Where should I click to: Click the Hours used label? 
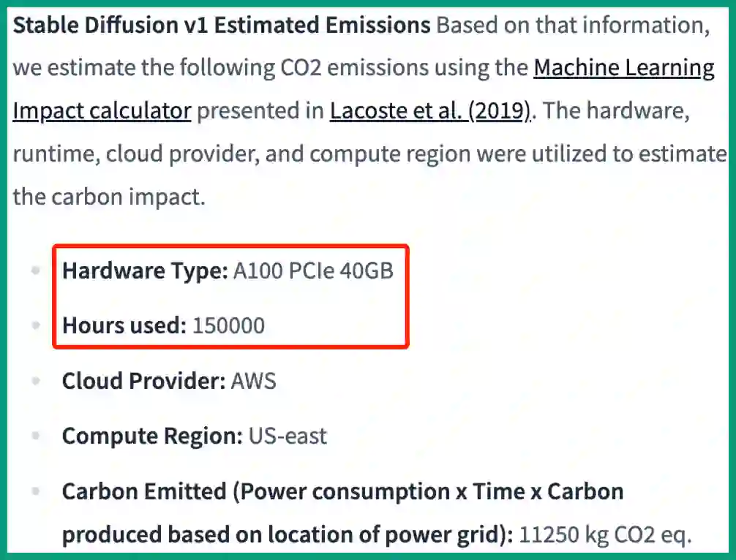point(124,325)
